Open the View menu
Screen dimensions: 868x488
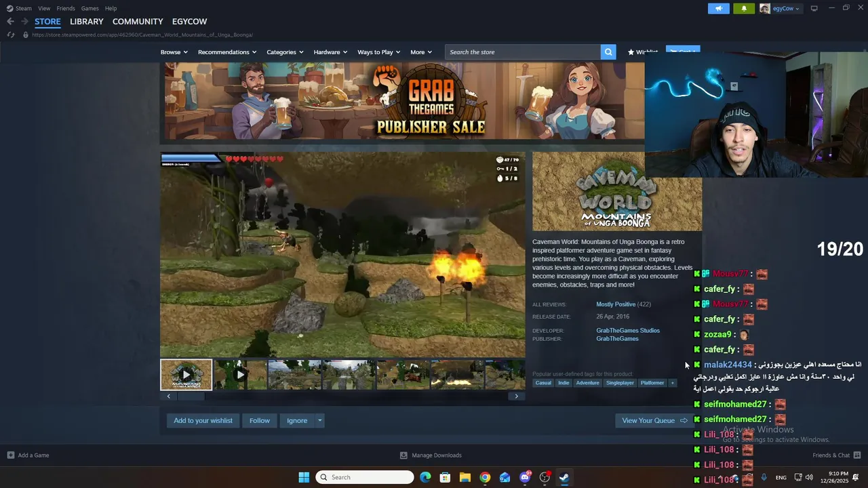[44, 8]
